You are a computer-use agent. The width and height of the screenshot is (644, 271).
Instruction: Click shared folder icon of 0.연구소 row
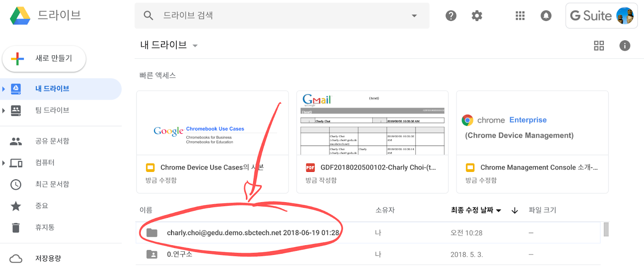152,254
